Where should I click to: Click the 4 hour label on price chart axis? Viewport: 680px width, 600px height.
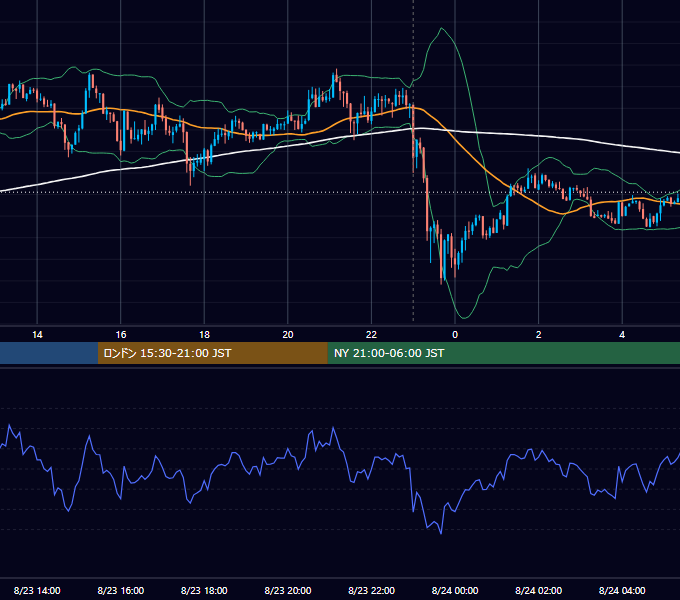[622, 335]
